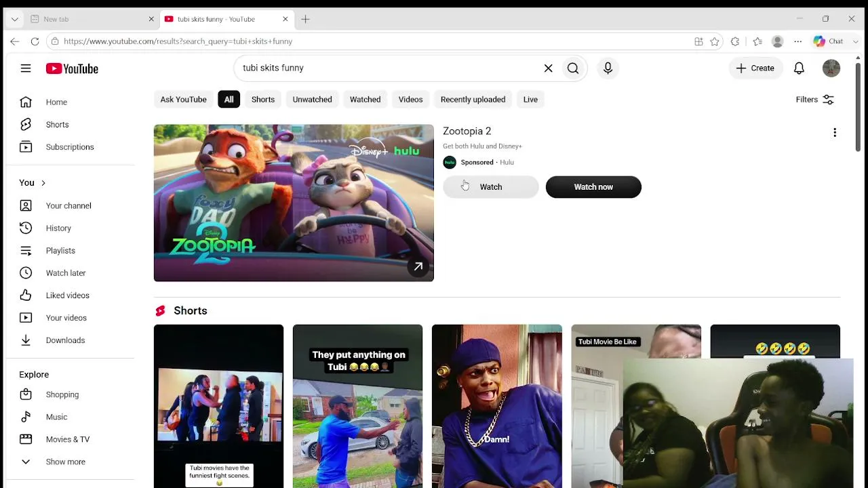Start voice search with the microphone
The height and width of the screenshot is (488, 868).
coord(608,68)
